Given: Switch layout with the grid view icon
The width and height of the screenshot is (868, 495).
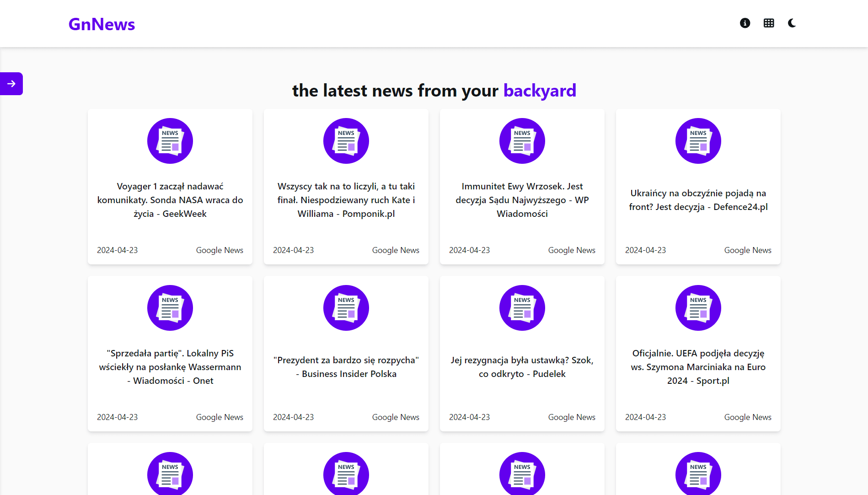Looking at the screenshot, I should [769, 23].
